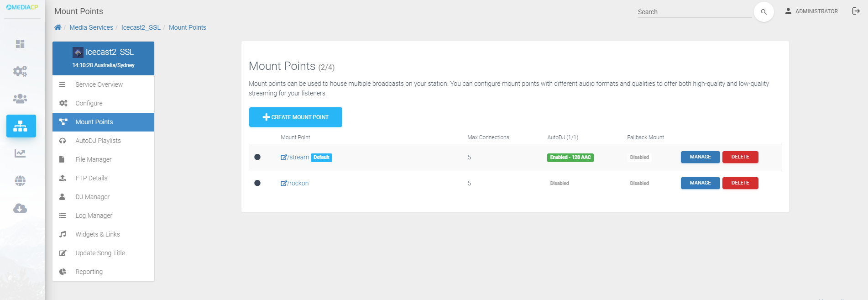Open the dashboard icon in left rail
The image size is (868, 300).
(20, 44)
